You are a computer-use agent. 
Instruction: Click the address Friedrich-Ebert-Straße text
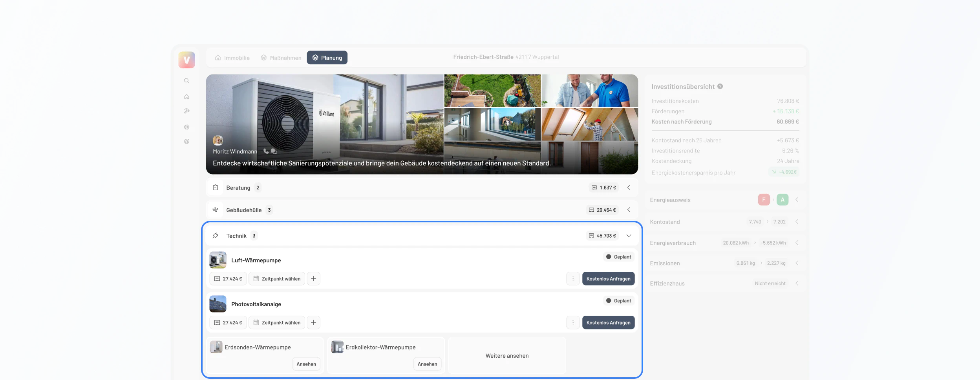[x=483, y=57]
